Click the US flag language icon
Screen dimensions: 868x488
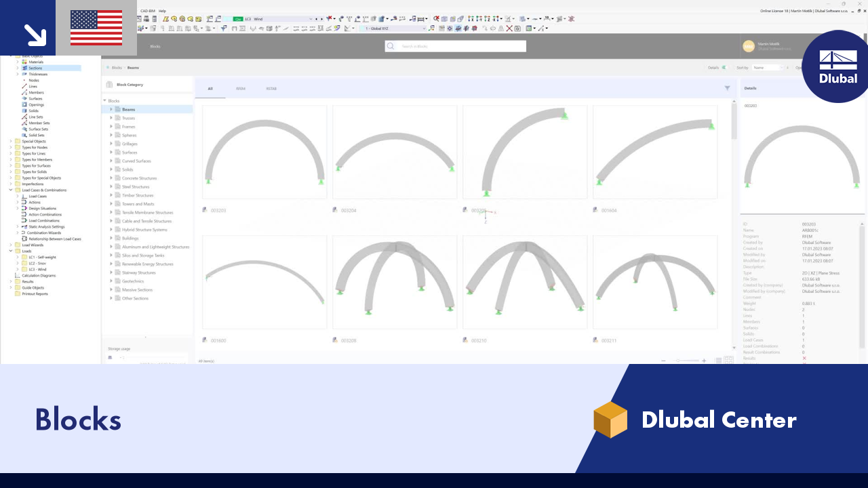pyautogui.click(x=96, y=28)
